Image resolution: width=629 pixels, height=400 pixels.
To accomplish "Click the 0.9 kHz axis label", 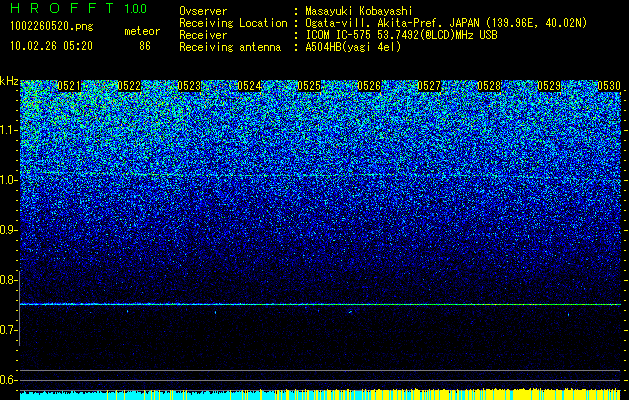I will [x=8, y=230].
